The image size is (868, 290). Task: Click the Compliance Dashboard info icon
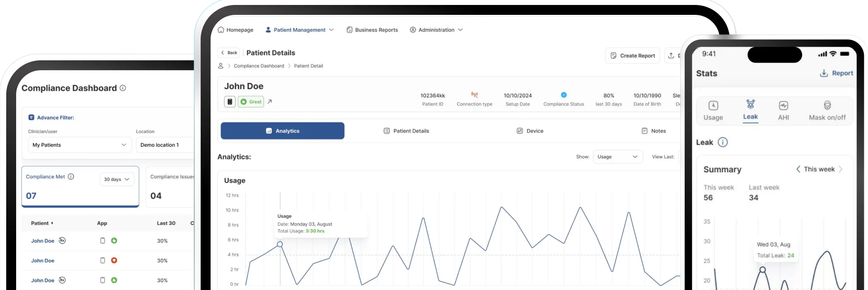click(x=123, y=88)
